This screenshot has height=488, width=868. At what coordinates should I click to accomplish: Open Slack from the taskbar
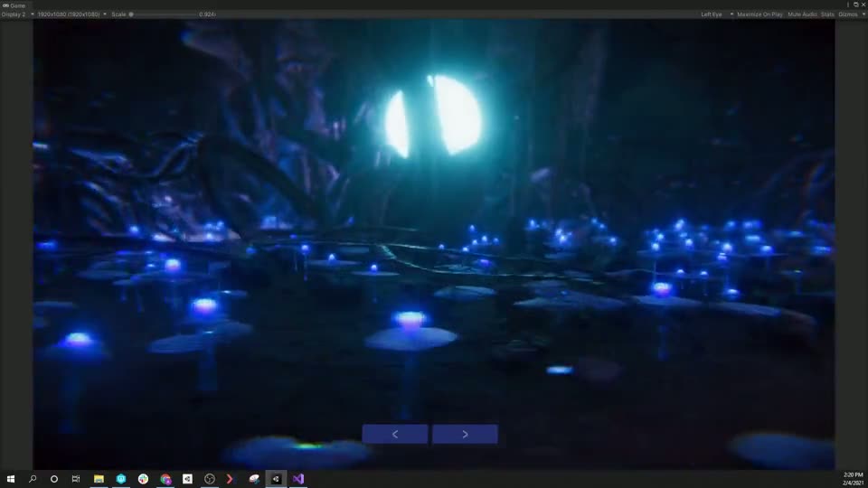(143, 479)
